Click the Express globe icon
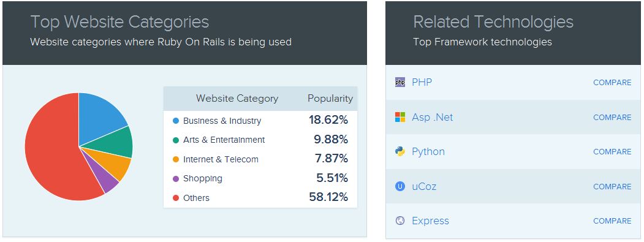The image size is (644, 242). pyautogui.click(x=400, y=221)
